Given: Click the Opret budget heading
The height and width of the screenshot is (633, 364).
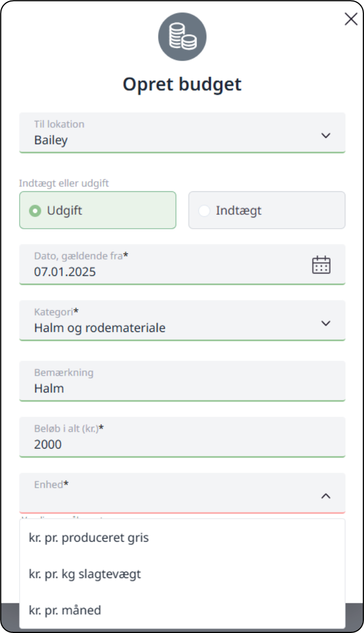Looking at the screenshot, I should [x=182, y=84].
